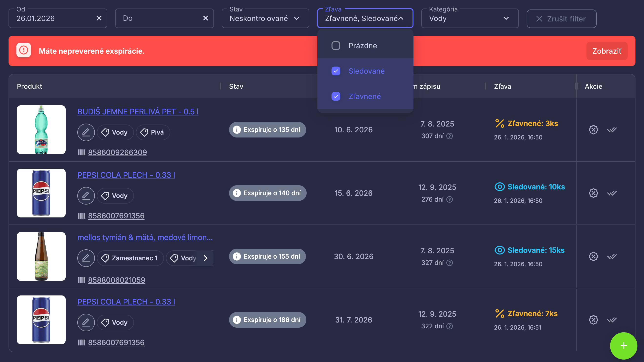Click the edit pencil icon for Budiš product
The height and width of the screenshot is (362, 644).
pos(86,132)
